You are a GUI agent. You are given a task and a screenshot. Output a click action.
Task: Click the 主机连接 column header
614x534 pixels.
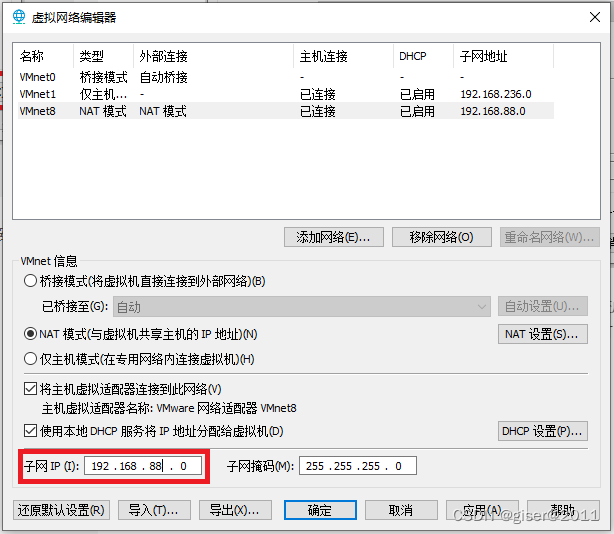tap(343, 56)
